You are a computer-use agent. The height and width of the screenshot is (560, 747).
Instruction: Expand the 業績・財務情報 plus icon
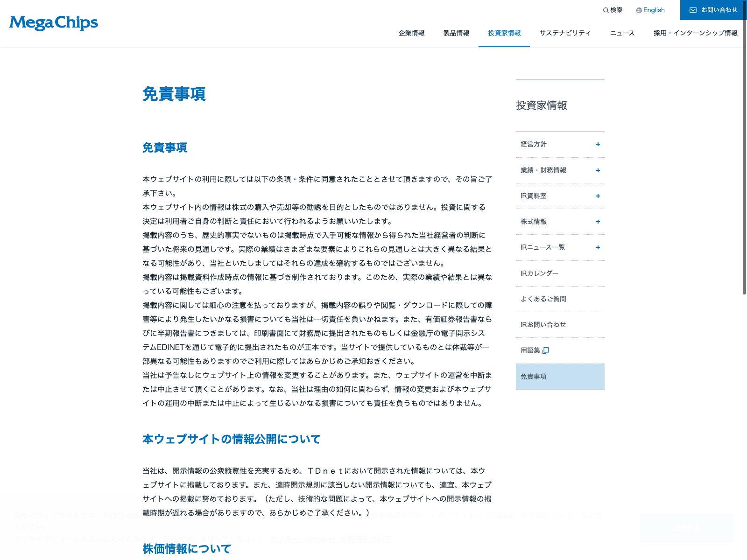pyautogui.click(x=598, y=170)
